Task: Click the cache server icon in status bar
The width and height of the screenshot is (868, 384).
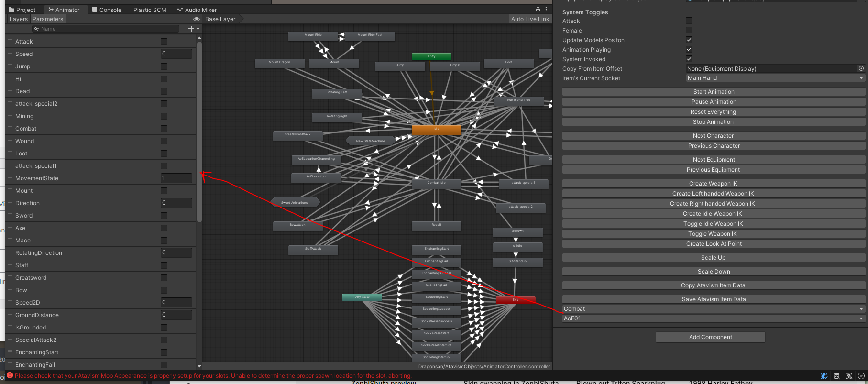Action: tap(836, 376)
